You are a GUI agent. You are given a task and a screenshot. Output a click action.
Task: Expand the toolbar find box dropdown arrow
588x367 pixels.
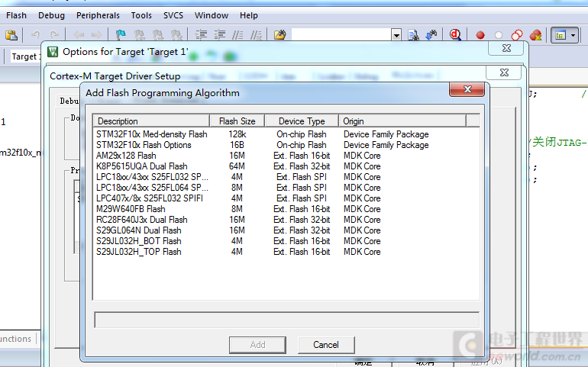click(x=396, y=35)
